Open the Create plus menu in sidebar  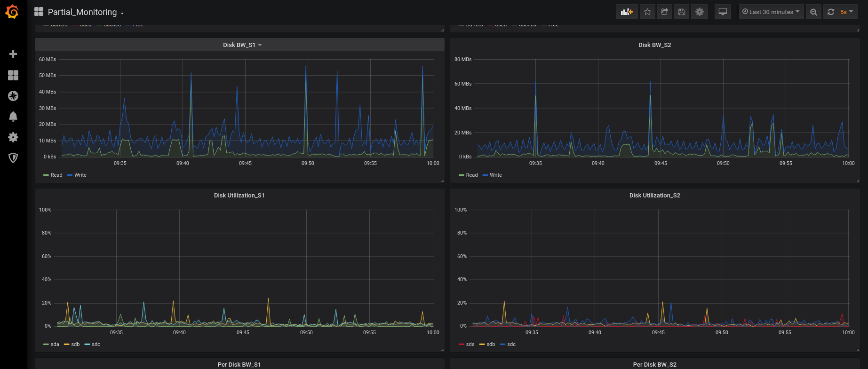click(x=13, y=54)
